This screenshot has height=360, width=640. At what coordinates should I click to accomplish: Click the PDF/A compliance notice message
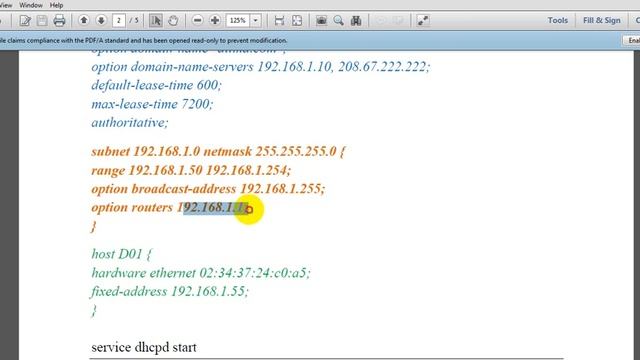(143, 40)
